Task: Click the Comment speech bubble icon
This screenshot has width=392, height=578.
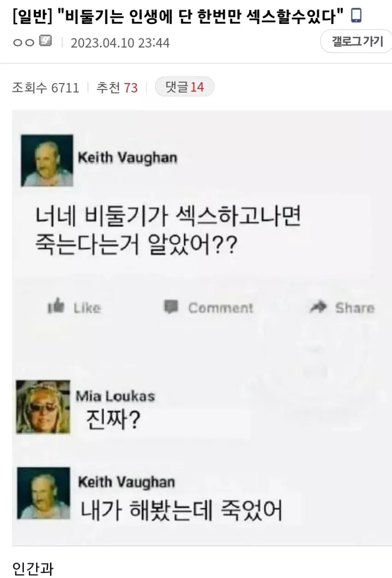Action: click(171, 307)
